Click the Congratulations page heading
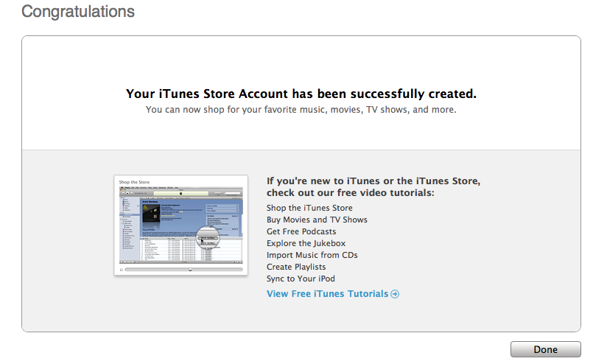 (x=78, y=12)
